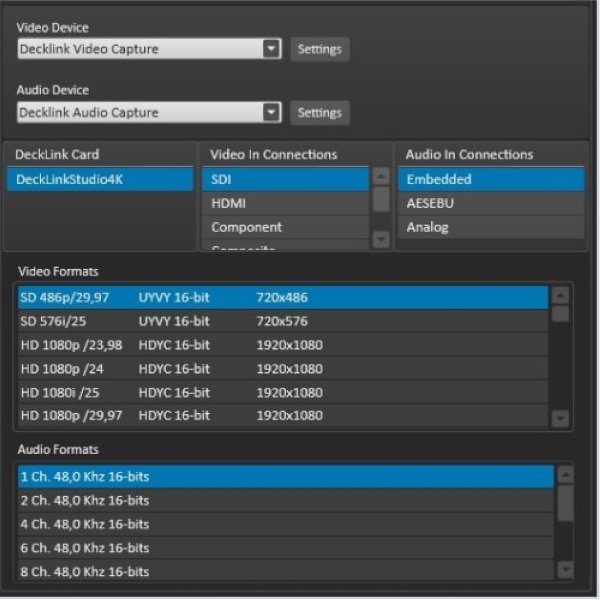Choose HDMI video input connection
The image size is (600, 600).
[285, 203]
